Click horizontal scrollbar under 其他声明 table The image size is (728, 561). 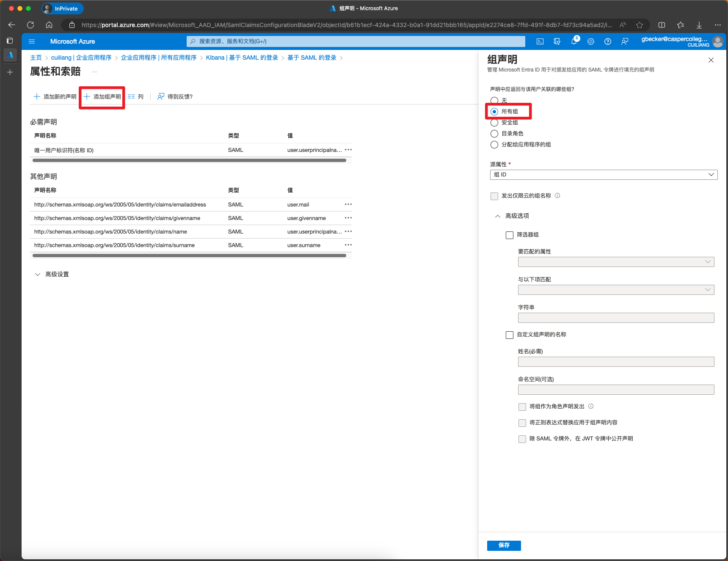189,256
